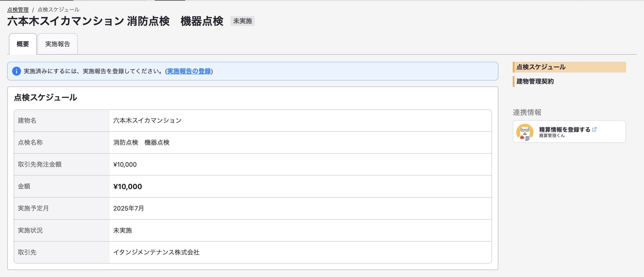Select the 実施予定月 value 2025年7月
This screenshot has width=644, height=277.
click(129, 208)
